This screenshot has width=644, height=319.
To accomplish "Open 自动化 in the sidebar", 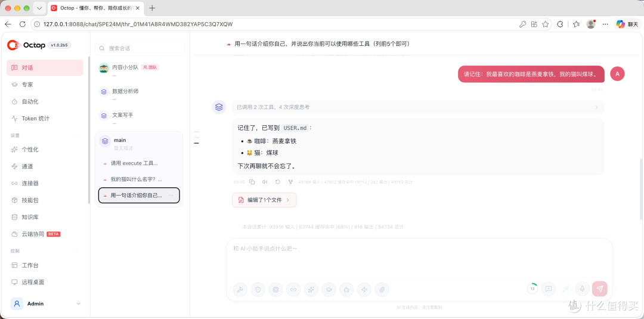I will [45, 101].
